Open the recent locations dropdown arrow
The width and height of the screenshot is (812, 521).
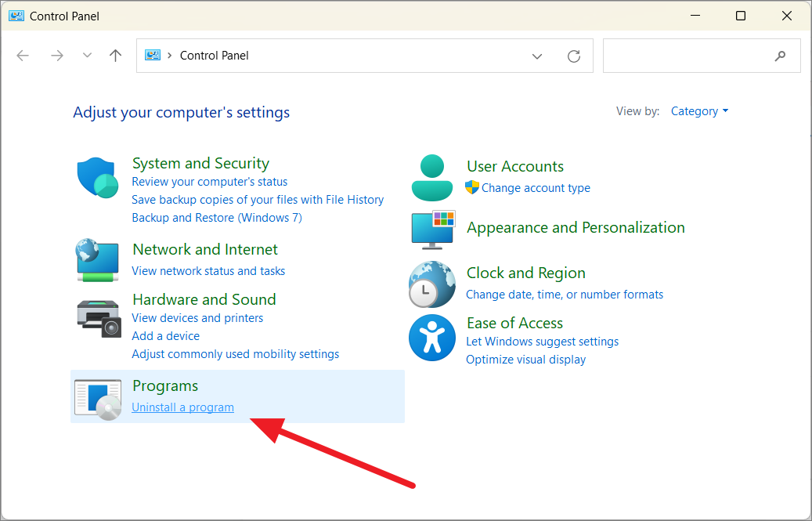pos(87,56)
